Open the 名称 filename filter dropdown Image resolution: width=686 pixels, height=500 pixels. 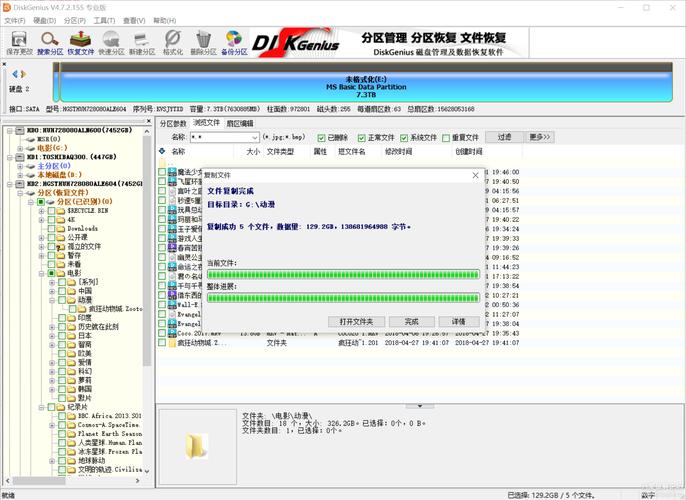[x=255, y=138]
